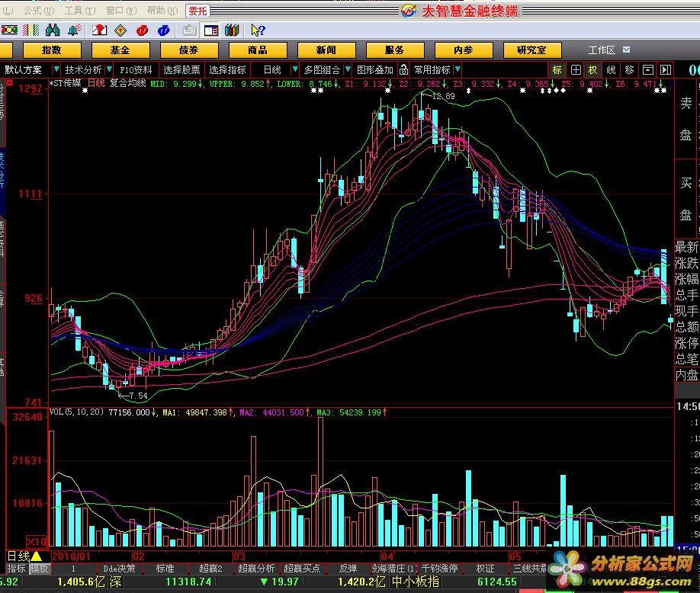Click the 7.54 low price marker
This screenshot has height=593, width=700.
pos(138,396)
